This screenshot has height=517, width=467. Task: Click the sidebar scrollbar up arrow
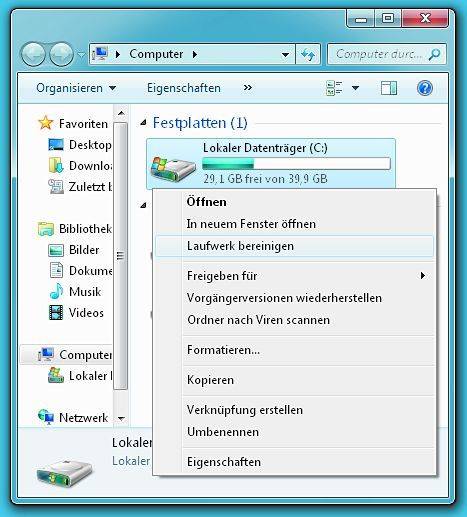tap(121, 113)
